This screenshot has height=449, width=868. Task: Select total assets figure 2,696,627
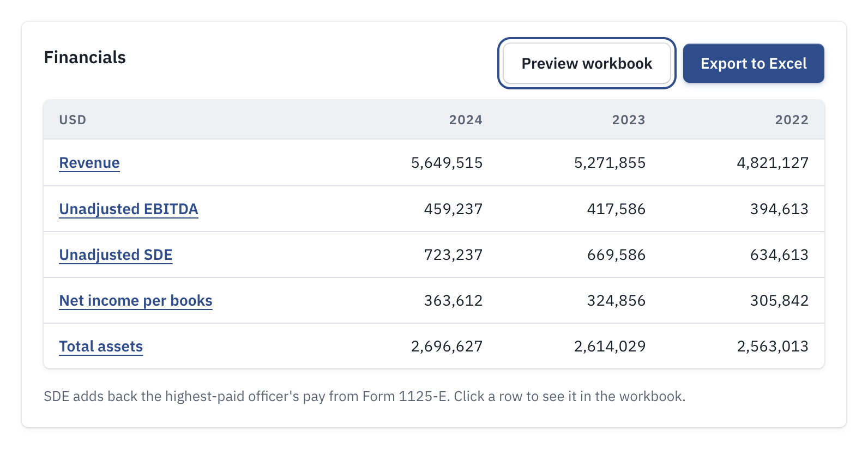[447, 347]
